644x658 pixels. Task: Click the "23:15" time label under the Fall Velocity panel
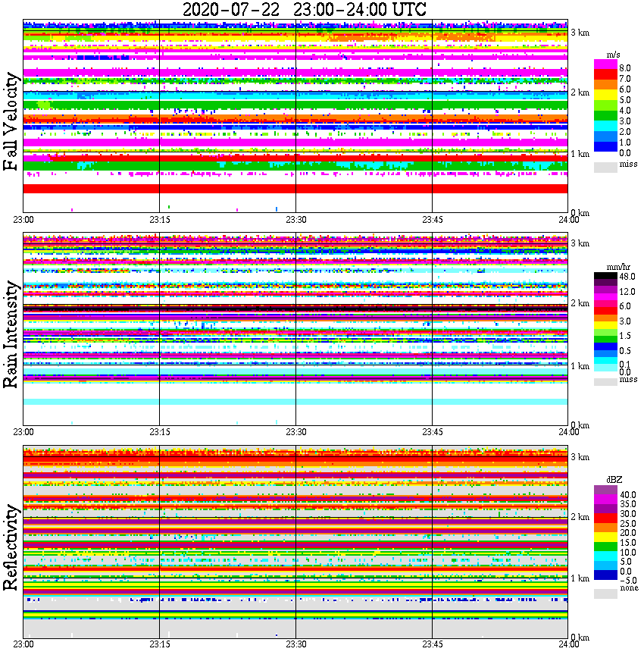159,220
